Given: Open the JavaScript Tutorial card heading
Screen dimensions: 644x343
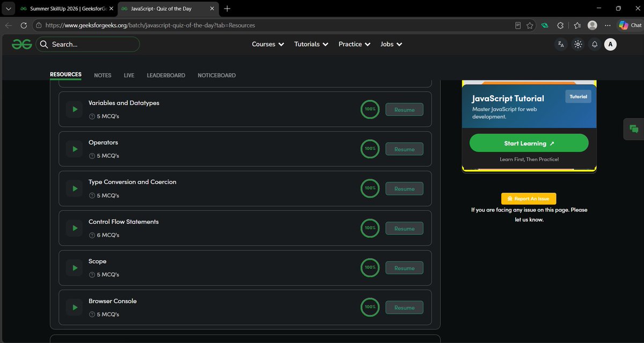Looking at the screenshot, I should click(508, 98).
